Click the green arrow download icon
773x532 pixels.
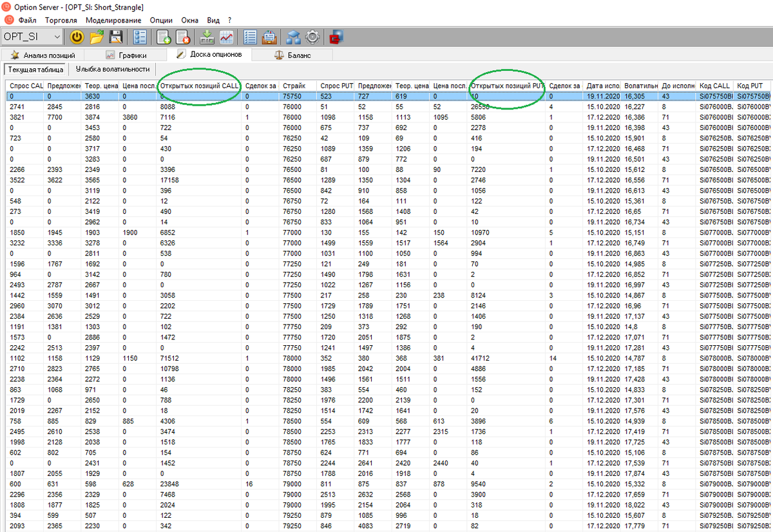(207, 37)
